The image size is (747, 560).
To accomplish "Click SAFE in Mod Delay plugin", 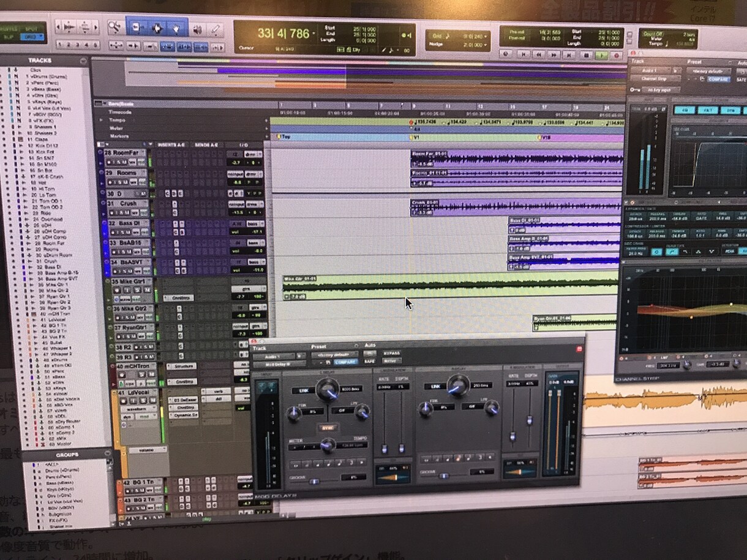I will click(x=369, y=361).
